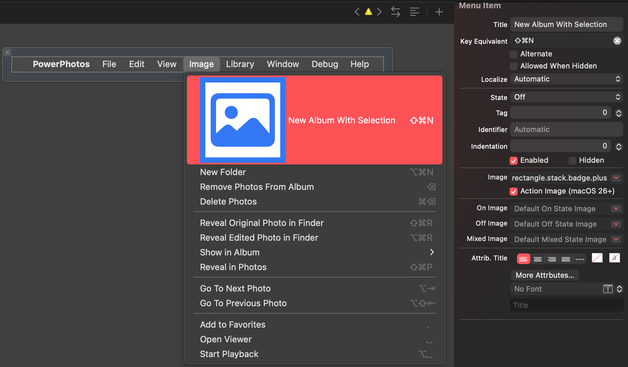This screenshot has width=628, height=367.
Task: Open the text lines editor options icon
Action: click(x=415, y=12)
